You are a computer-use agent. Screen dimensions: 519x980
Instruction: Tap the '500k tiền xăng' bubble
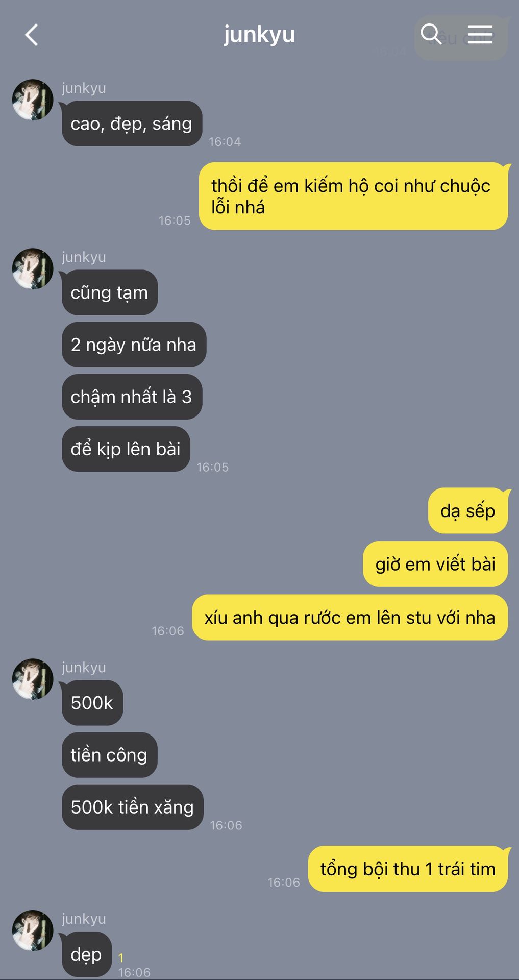click(x=132, y=807)
